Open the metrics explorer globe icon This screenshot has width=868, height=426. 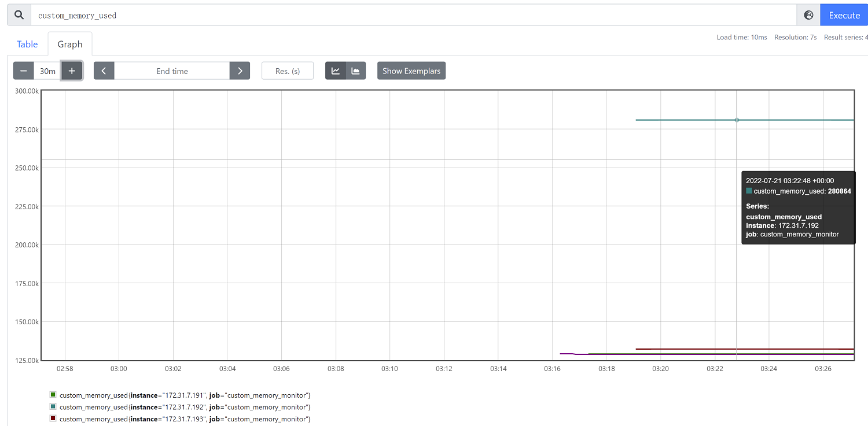coord(808,15)
